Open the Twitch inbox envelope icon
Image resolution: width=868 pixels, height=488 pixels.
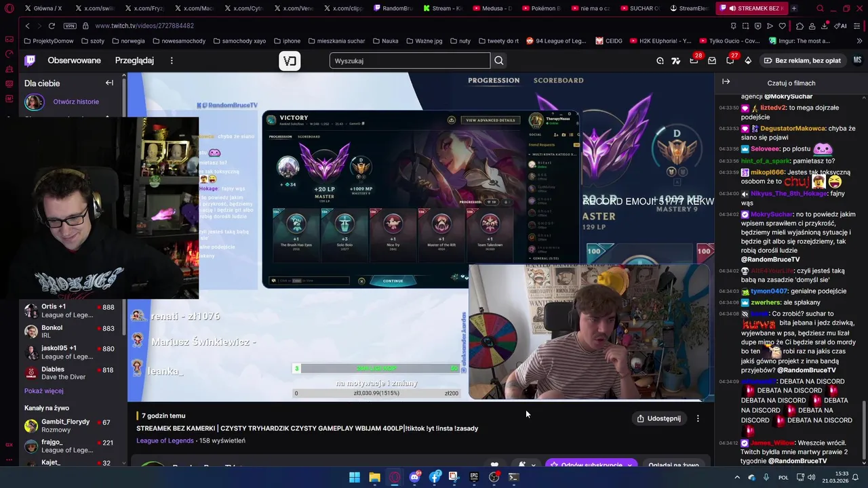pos(712,60)
